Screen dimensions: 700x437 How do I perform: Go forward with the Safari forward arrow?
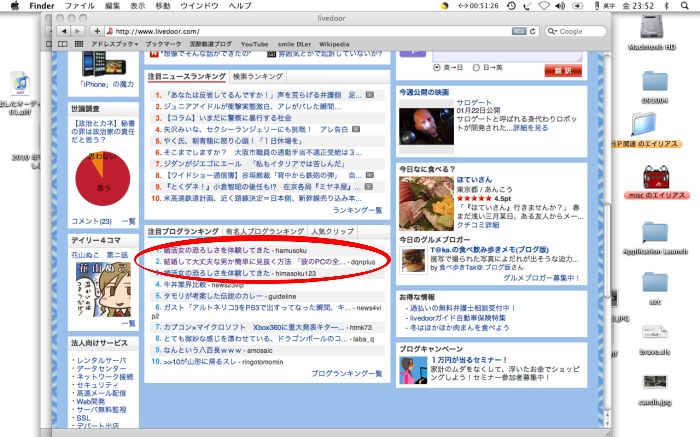78,31
